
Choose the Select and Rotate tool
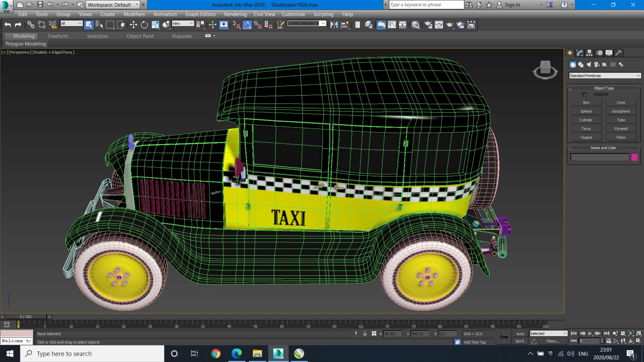pos(144,24)
